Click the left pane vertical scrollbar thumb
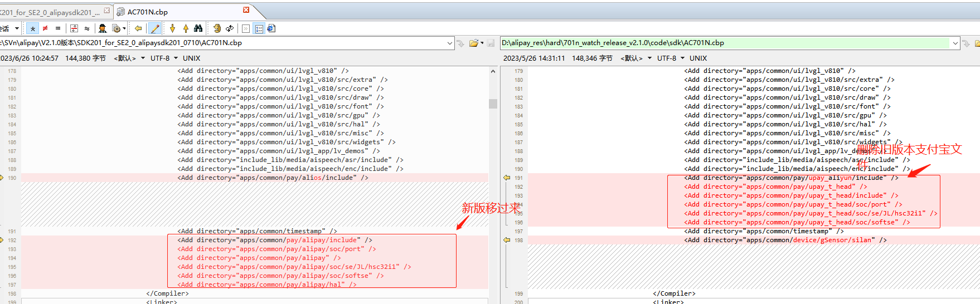This screenshot has height=304, width=980. 493,104
